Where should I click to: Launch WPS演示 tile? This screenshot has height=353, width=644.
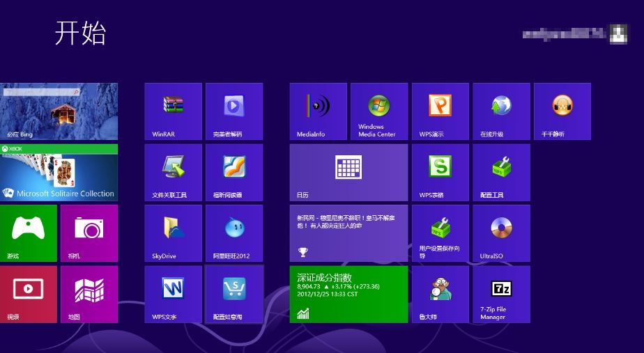point(440,111)
